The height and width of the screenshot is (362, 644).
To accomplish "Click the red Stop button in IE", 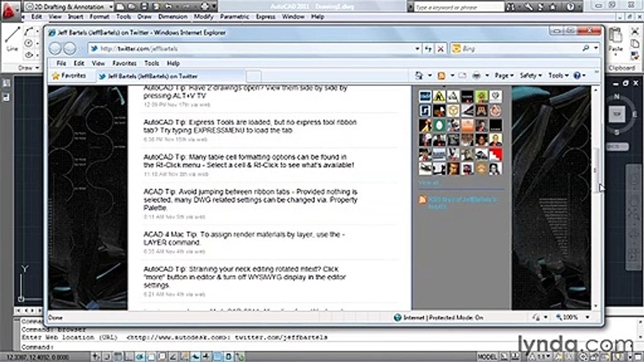I will [x=441, y=49].
